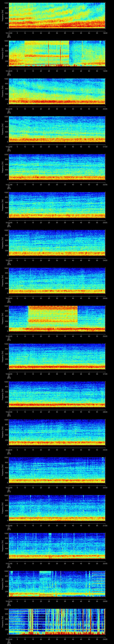Click the 19:19:00 start time label
This screenshot has height=644, width=114.
[9, 109]
